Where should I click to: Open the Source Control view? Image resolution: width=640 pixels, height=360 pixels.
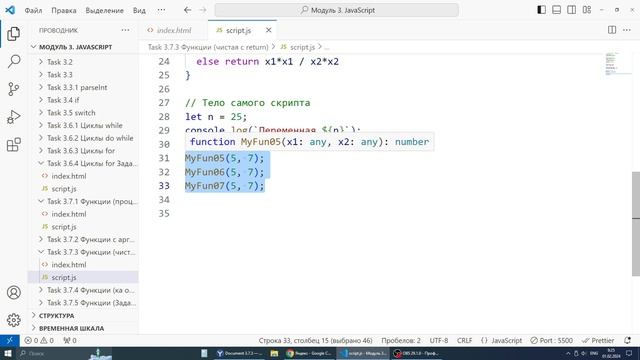click(13, 89)
